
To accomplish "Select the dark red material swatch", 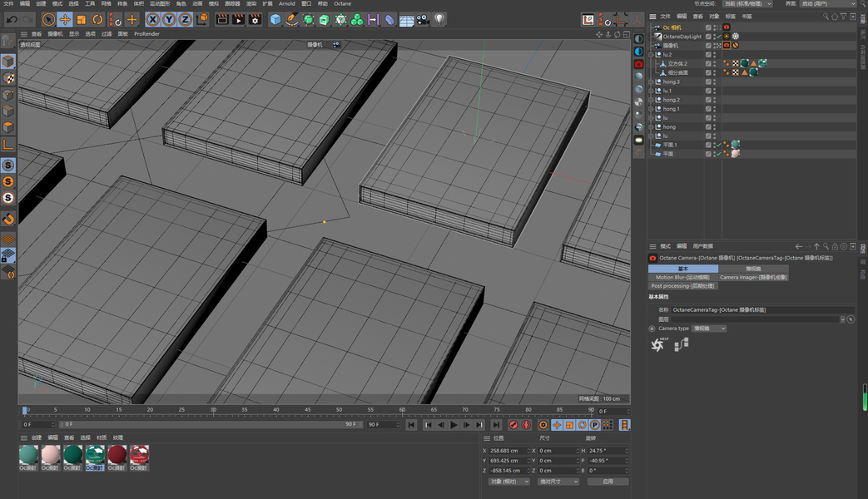I will 117,454.
